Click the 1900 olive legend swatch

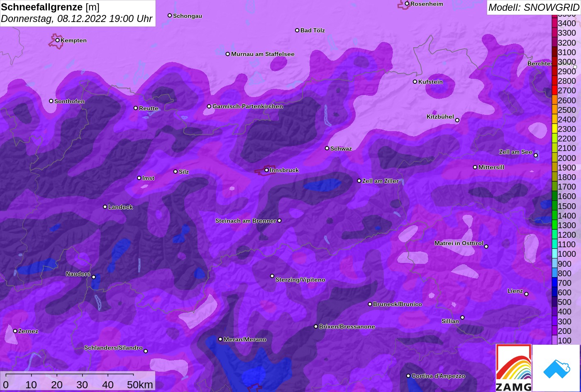coord(554,168)
